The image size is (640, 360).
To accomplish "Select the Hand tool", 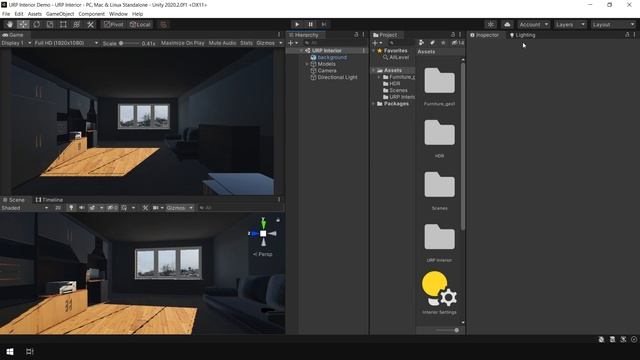I will coord(9,24).
